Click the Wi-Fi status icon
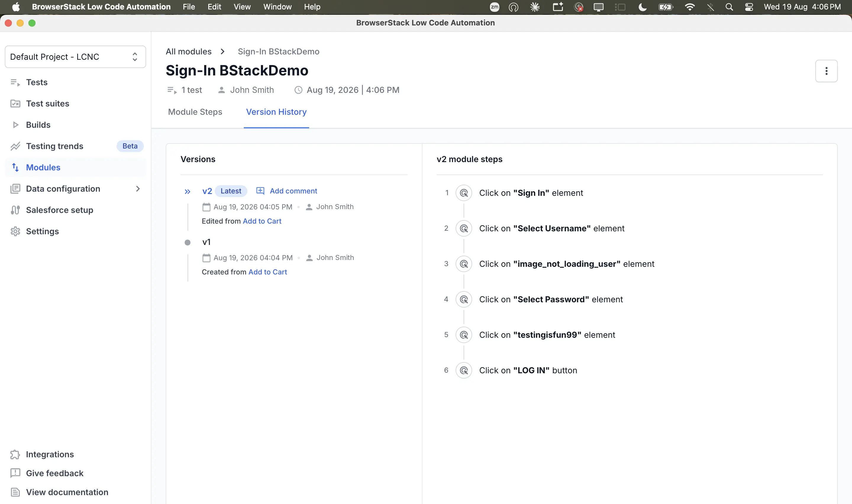852x504 pixels. (x=690, y=7)
